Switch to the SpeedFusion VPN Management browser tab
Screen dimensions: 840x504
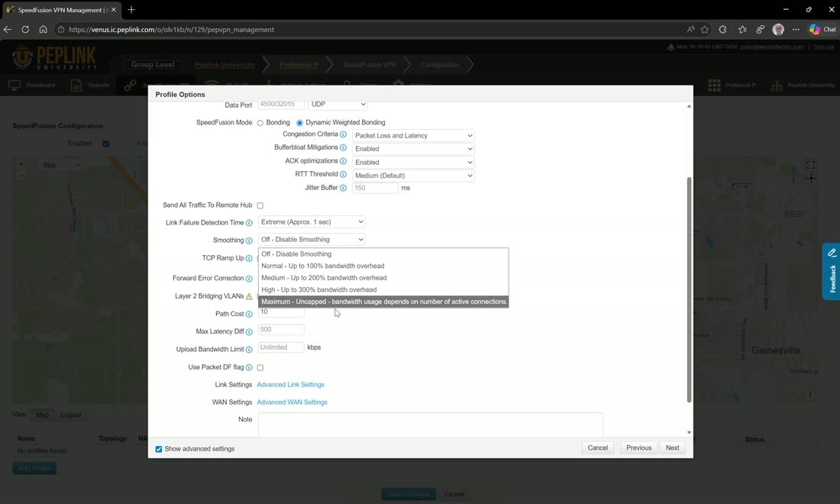pos(61,10)
